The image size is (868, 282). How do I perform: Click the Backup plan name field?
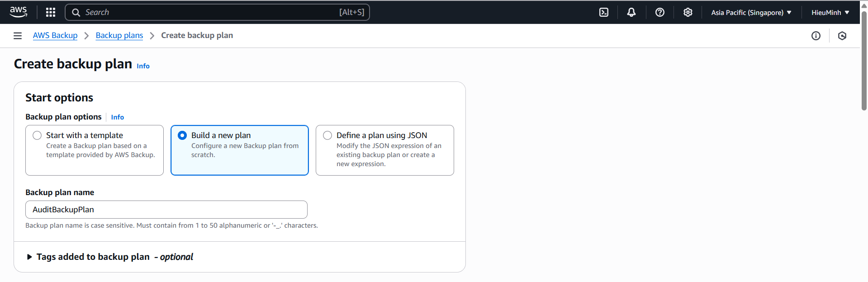pyautogui.click(x=166, y=210)
